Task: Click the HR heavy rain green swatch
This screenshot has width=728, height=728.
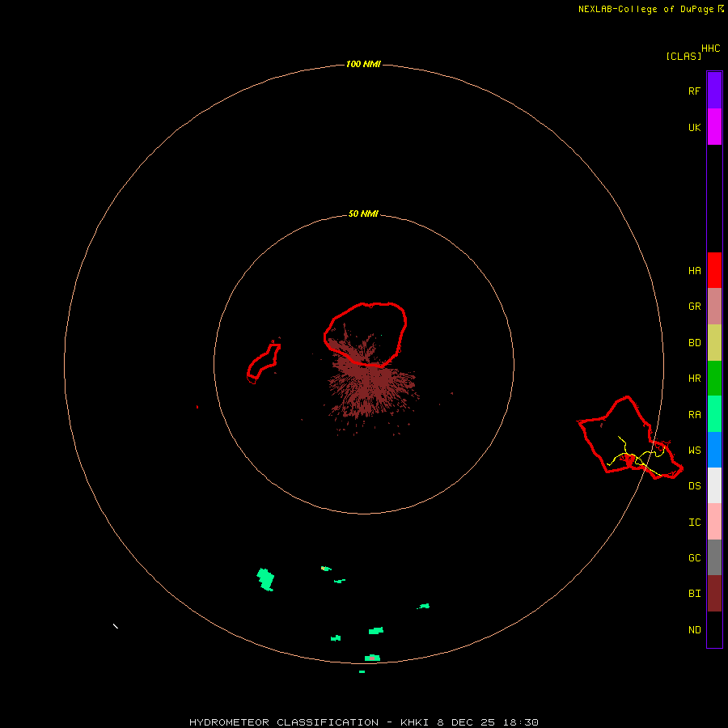Action: 714,379
